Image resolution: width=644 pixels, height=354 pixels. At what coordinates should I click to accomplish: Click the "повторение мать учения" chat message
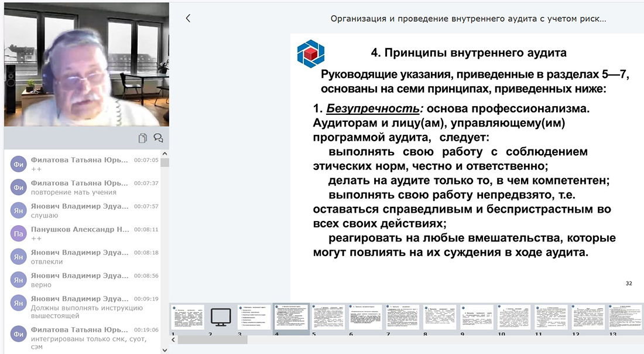(74, 192)
